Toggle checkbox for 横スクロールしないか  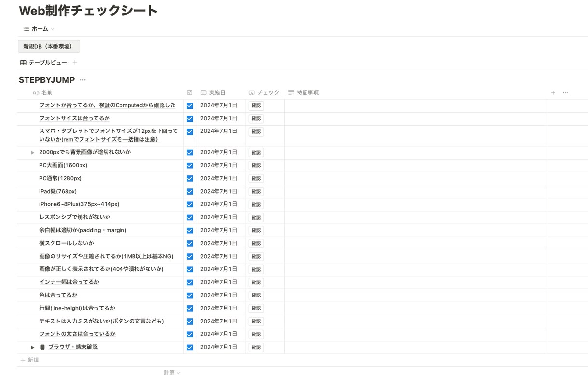[x=190, y=244]
